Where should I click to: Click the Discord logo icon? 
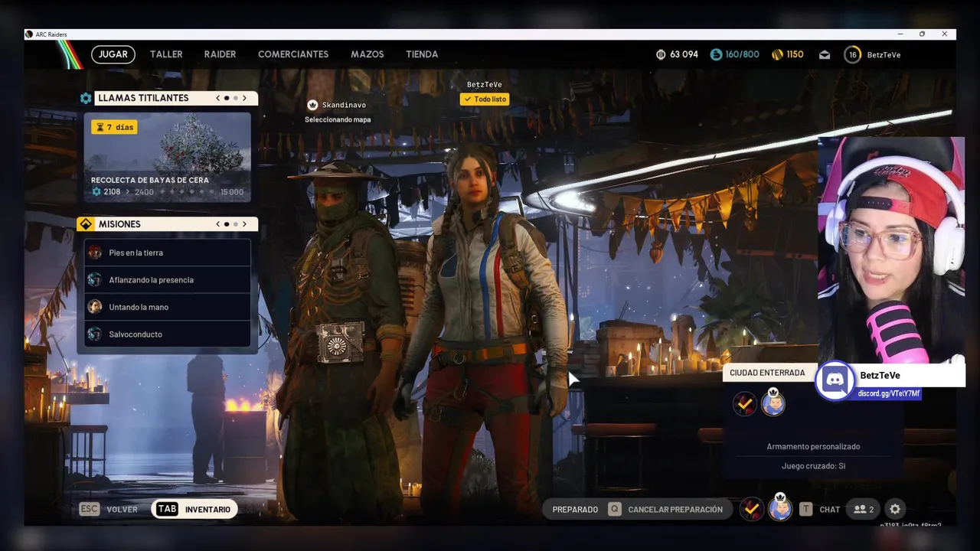click(x=835, y=380)
